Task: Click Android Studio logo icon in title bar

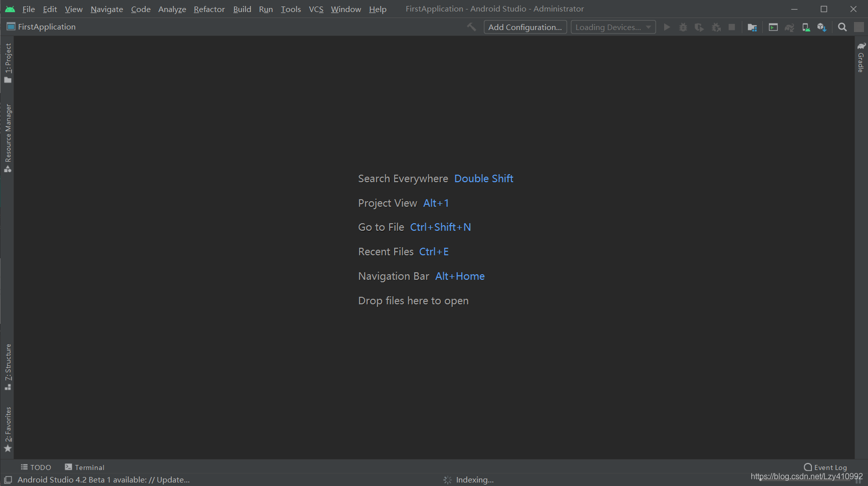Action: 10,9
